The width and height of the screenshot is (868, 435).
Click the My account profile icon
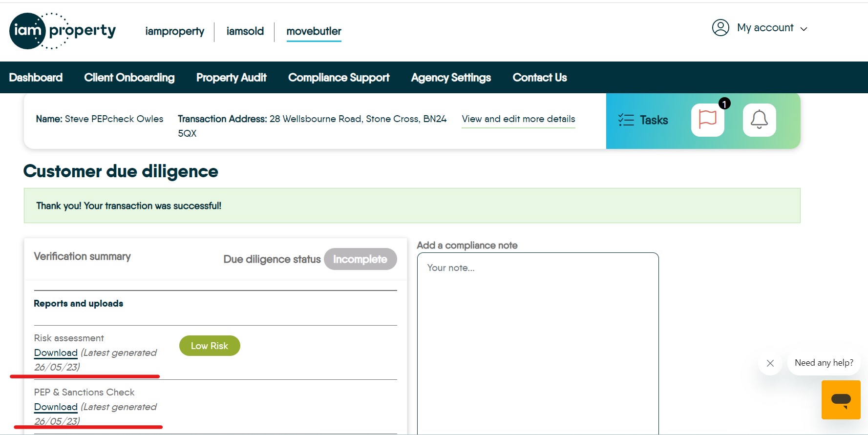point(720,28)
